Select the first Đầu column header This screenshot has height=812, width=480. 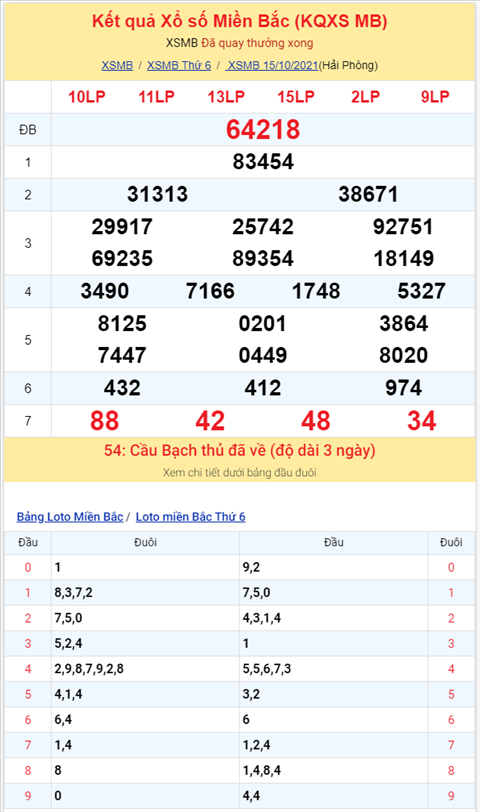click(28, 542)
